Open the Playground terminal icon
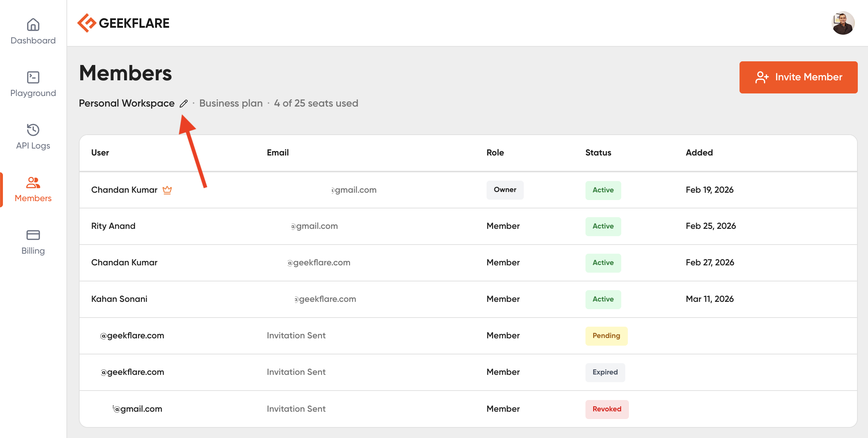 [33, 77]
